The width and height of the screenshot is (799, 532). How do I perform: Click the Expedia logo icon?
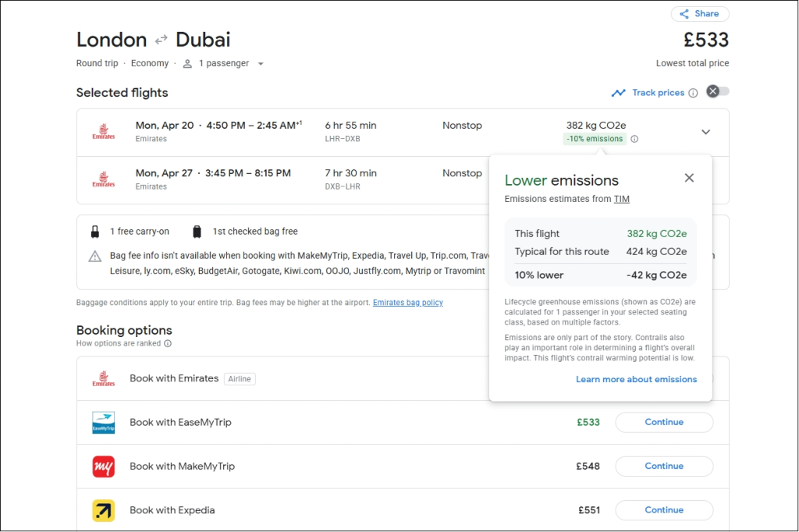(x=104, y=510)
